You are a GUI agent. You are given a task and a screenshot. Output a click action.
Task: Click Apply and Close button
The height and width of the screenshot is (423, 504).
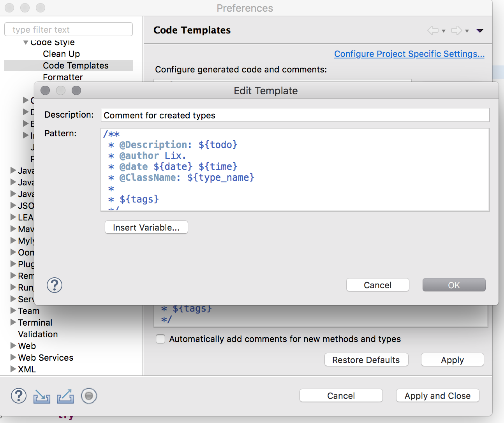click(438, 396)
